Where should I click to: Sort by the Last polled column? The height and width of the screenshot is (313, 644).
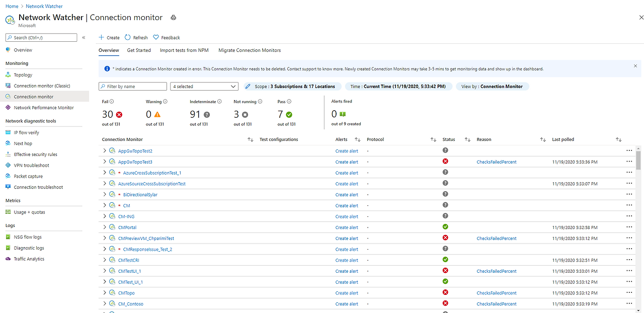[619, 139]
